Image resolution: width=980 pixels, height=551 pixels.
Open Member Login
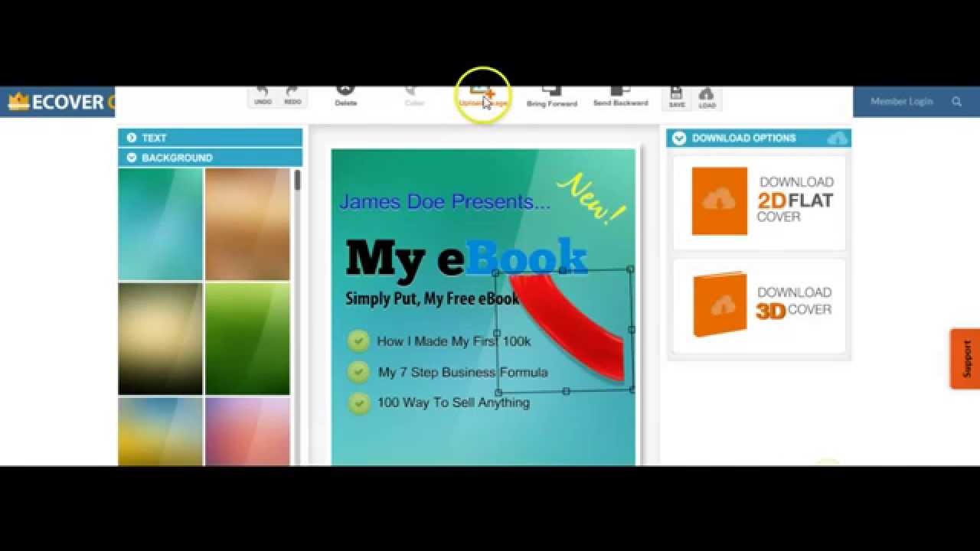point(901,101)
